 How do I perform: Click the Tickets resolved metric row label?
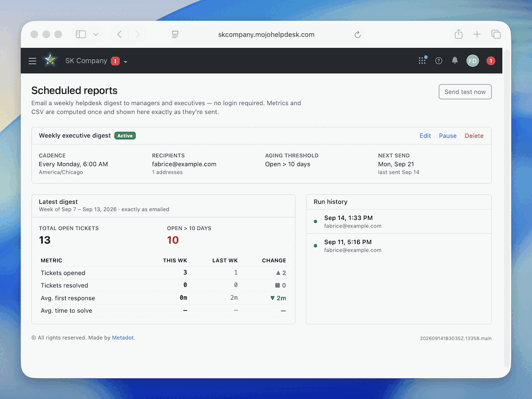65,285
